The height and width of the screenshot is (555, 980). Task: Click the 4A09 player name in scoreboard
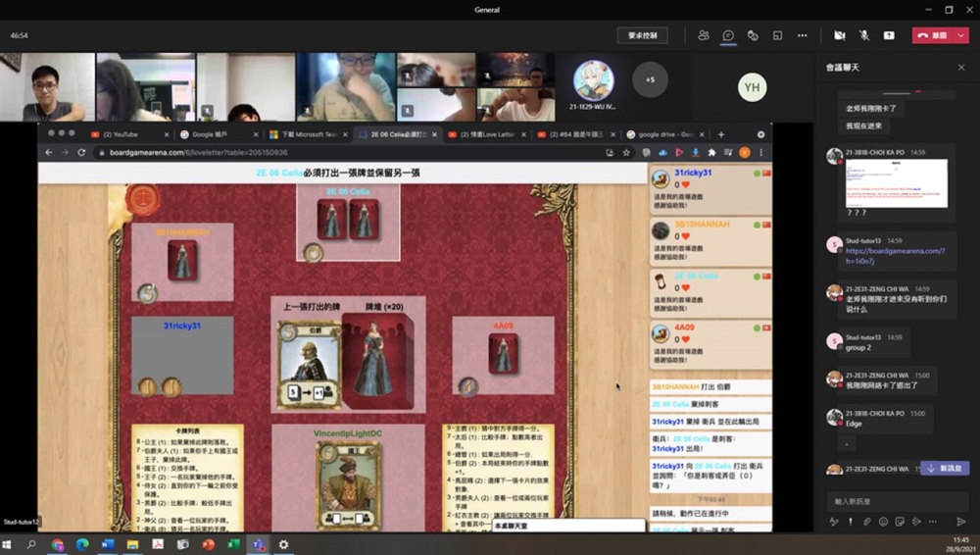[x=684, y=328]
